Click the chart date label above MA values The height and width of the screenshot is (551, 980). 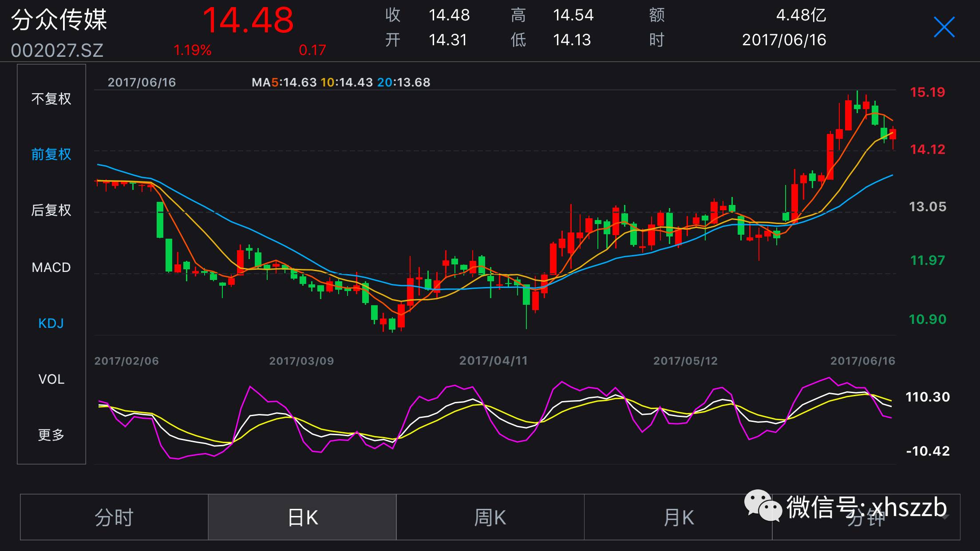point(142,82)
